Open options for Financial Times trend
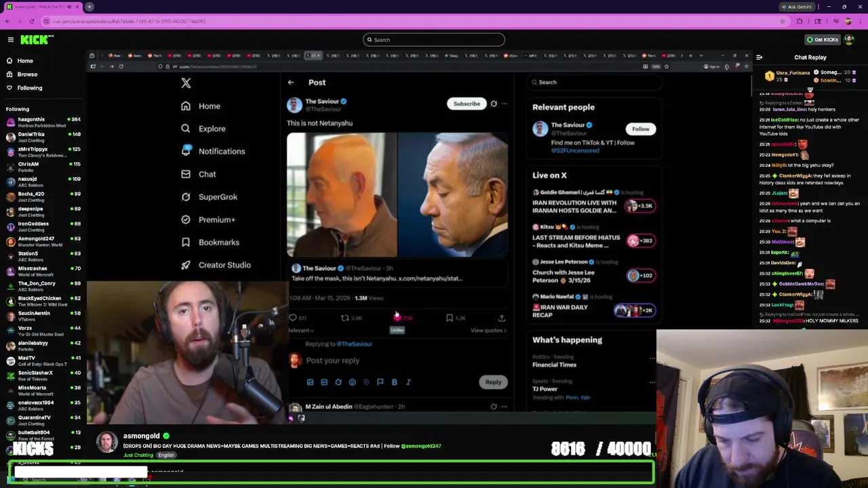Image resolution: width=868 pixels, height=488 pixels. [652, 358]
